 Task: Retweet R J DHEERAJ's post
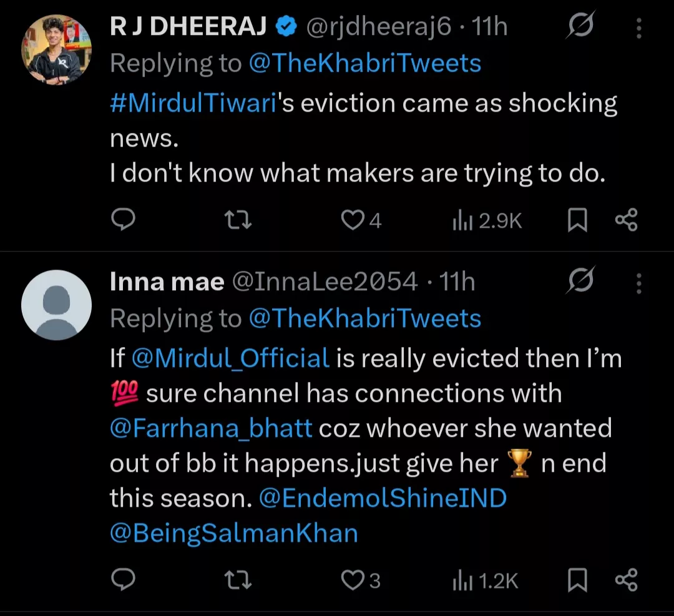click(x=237, y=220)
